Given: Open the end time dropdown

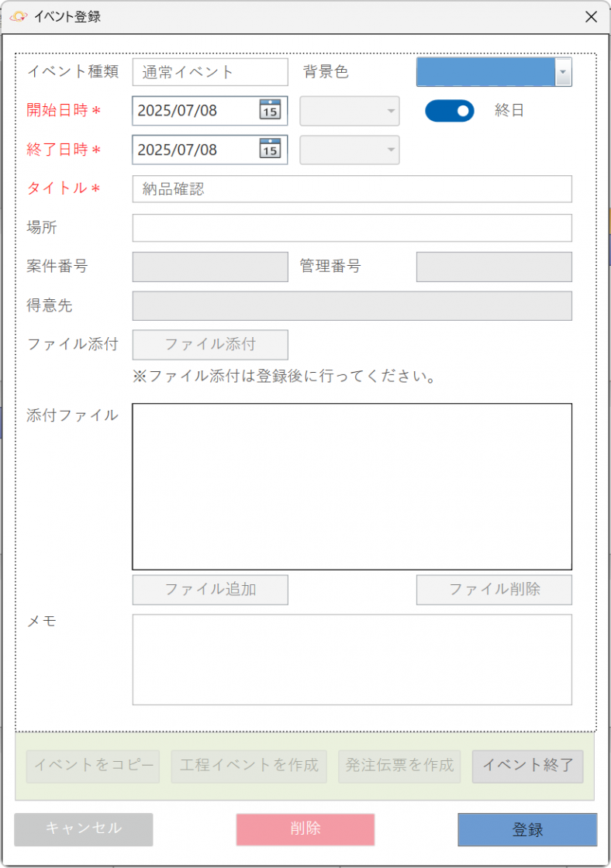Looking at the screenshot, I should click(350, 150).
